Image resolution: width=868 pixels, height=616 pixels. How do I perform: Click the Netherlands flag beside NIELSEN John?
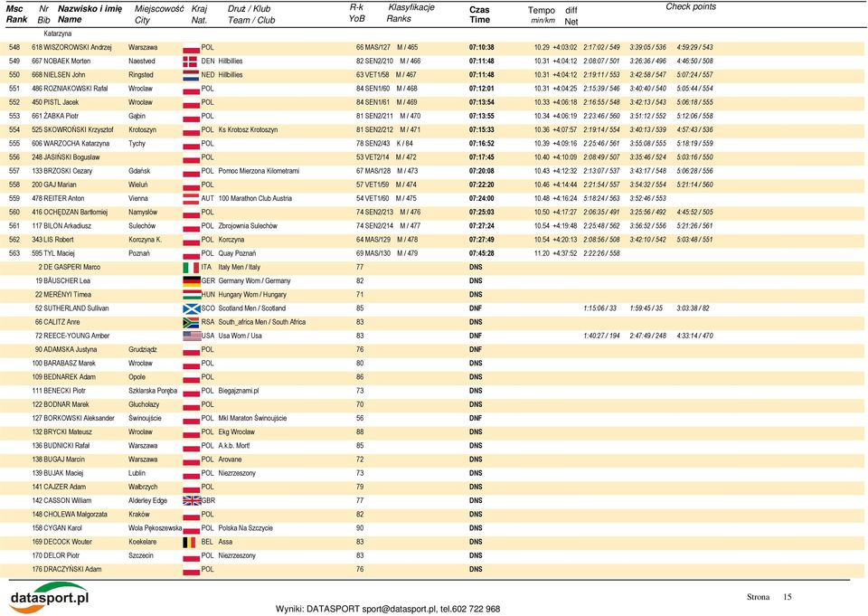click(191, 75)
